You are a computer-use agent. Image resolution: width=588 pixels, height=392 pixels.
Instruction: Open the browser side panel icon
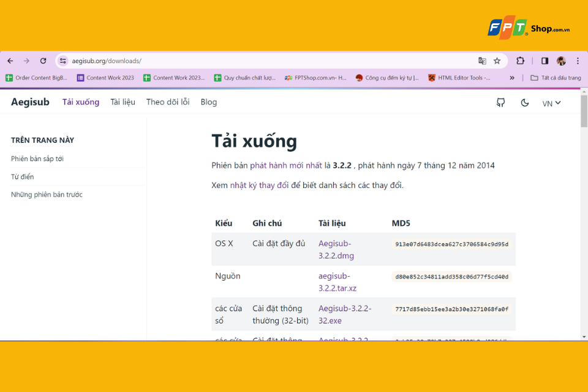click(545, 61)
